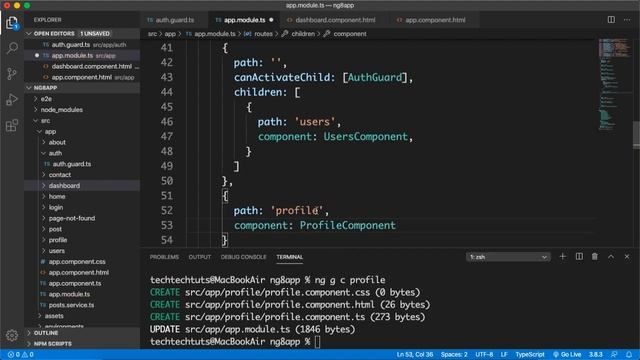Click the children breadcrumb segment

click(x=299, y=34)
